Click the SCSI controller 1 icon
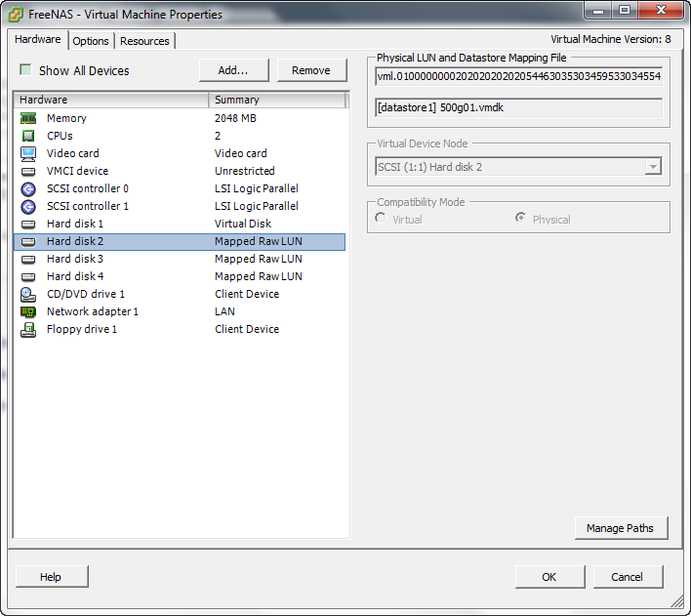The width and height of the screenshot is (691, 616). point(28,206)
